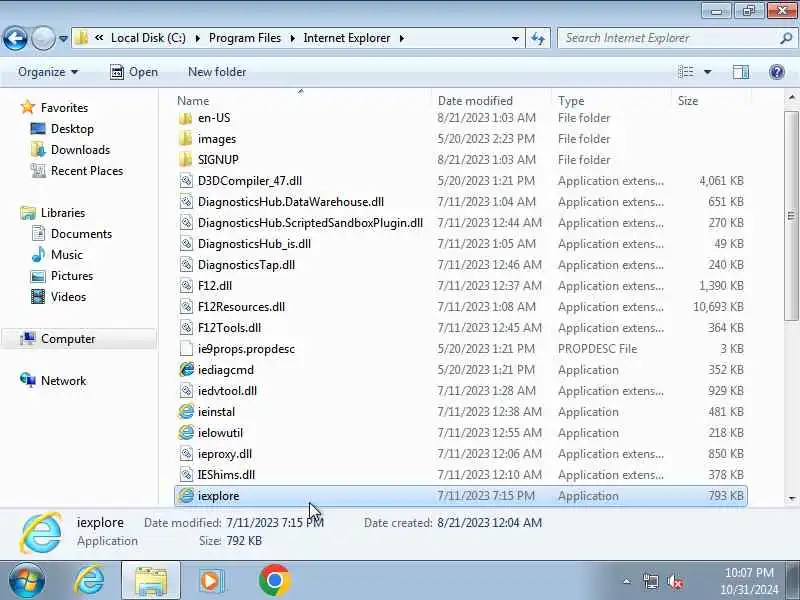Select the ieinstal application icon
The height and width of the screenshot is (600, 800).
(186, 412)
